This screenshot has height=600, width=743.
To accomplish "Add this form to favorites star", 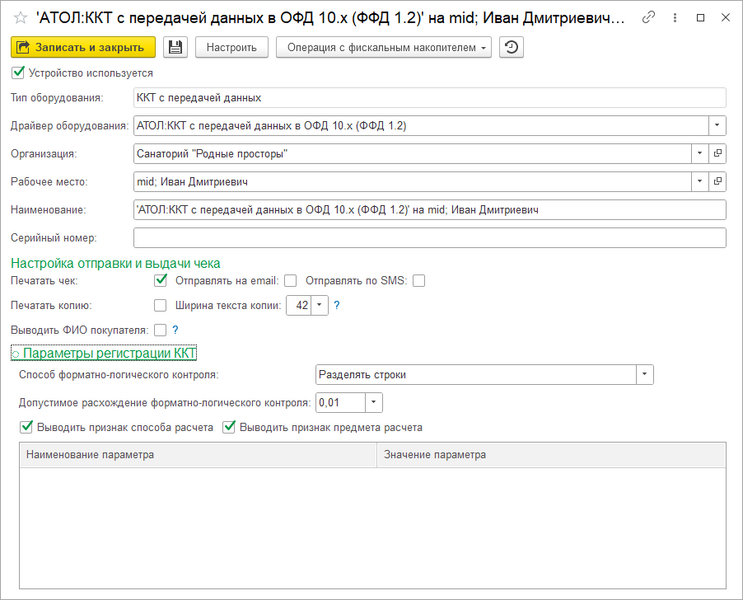I will pyautogui.click(x=20, y=18).
